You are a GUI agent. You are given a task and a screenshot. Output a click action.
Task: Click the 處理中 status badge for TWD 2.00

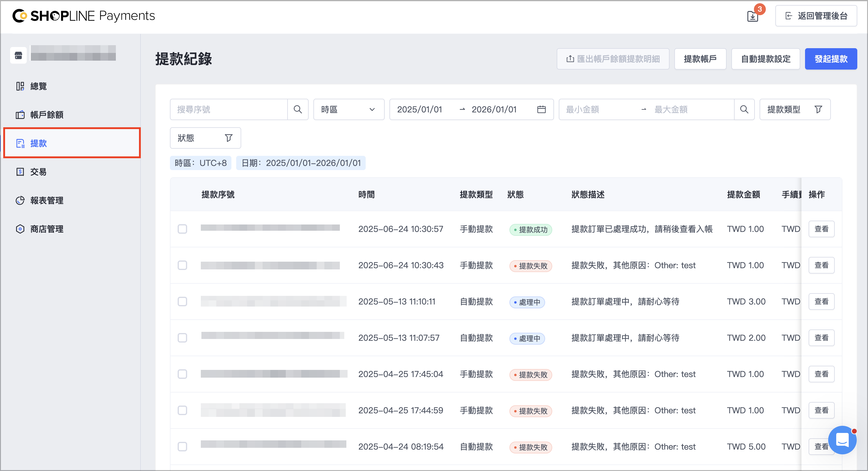click(x=527, y=338)
